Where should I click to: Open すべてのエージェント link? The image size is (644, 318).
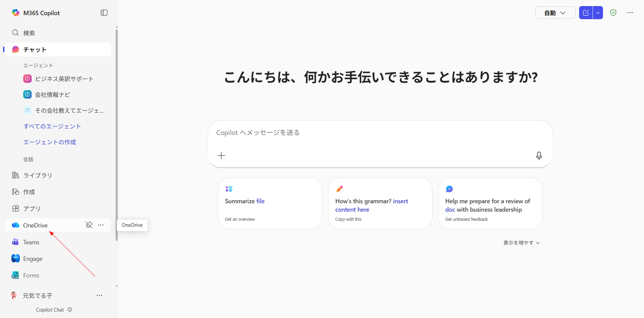point(52,126)
